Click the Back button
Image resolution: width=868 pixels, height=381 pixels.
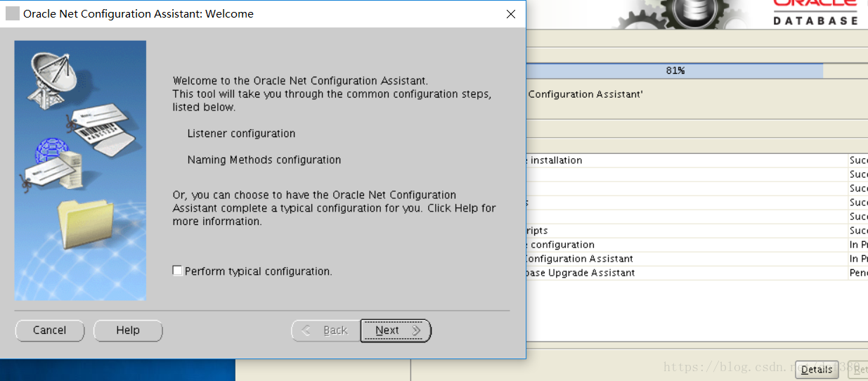(326, 330)
